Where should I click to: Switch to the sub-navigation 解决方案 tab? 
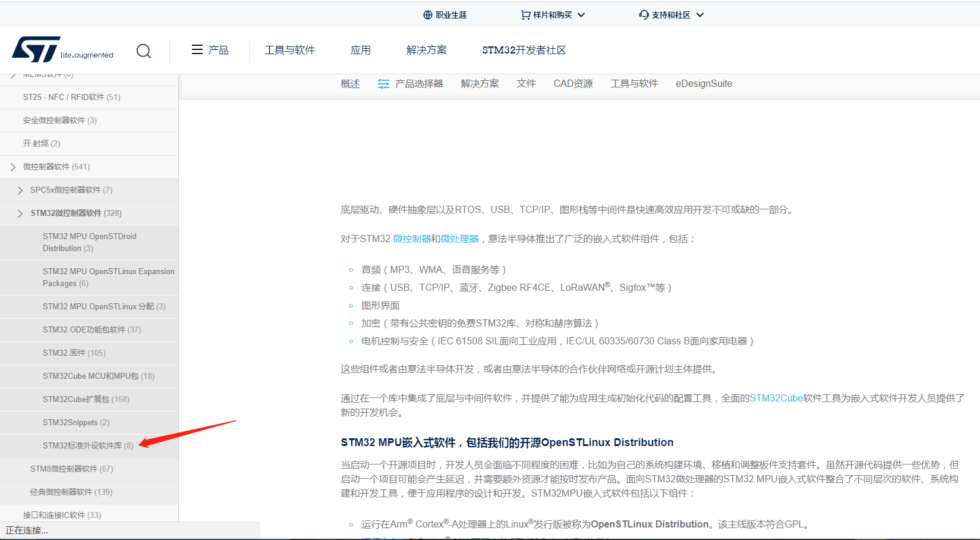click(480, 84)
